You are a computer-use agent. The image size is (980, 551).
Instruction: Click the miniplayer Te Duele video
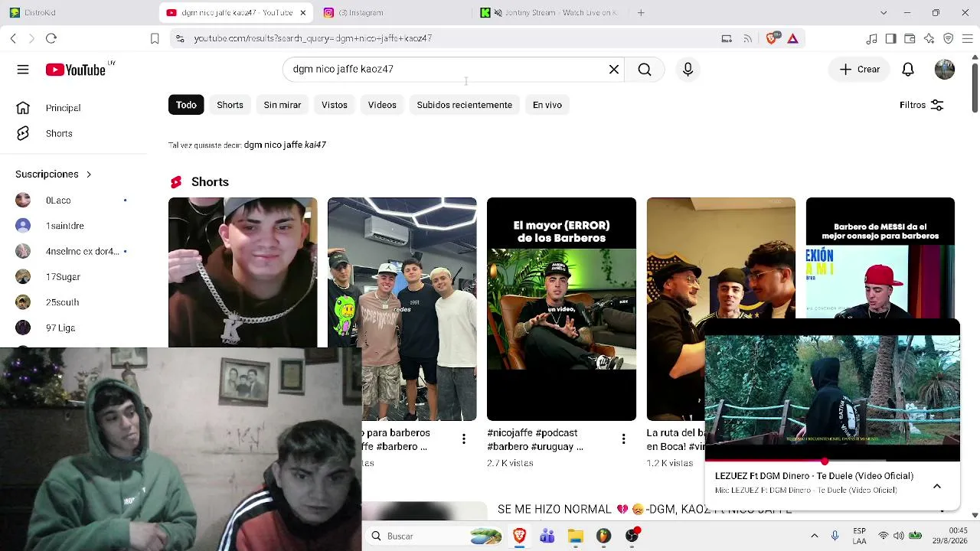click(x=832, y=390)
